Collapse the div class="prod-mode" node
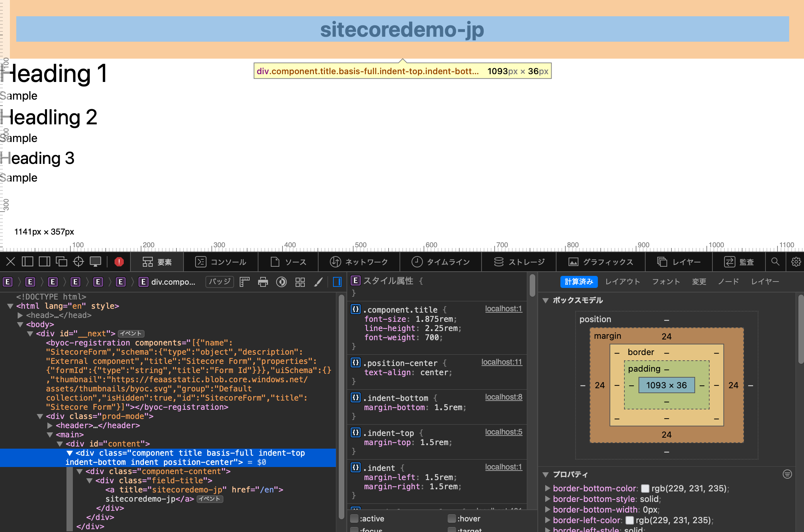 click(40, 416)
